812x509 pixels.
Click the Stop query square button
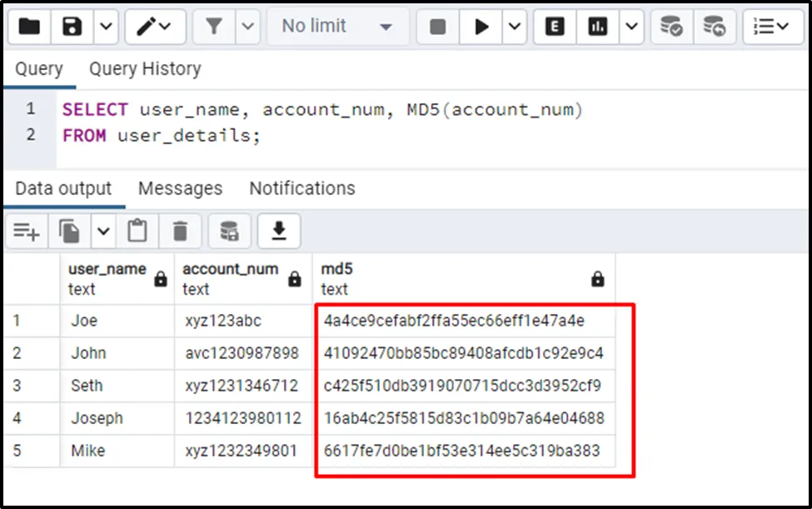click(x=438, y=27)
